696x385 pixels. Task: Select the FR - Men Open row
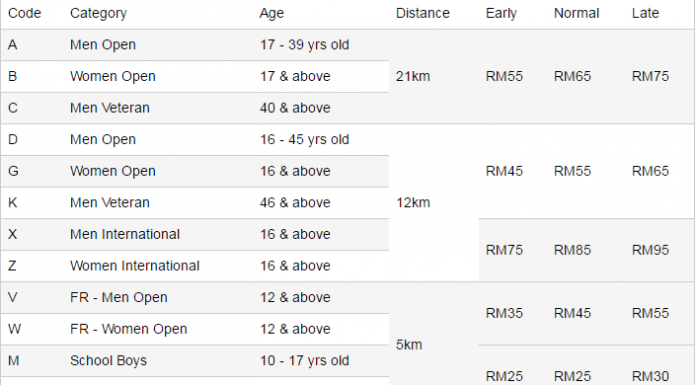click(x=195, y=298)
